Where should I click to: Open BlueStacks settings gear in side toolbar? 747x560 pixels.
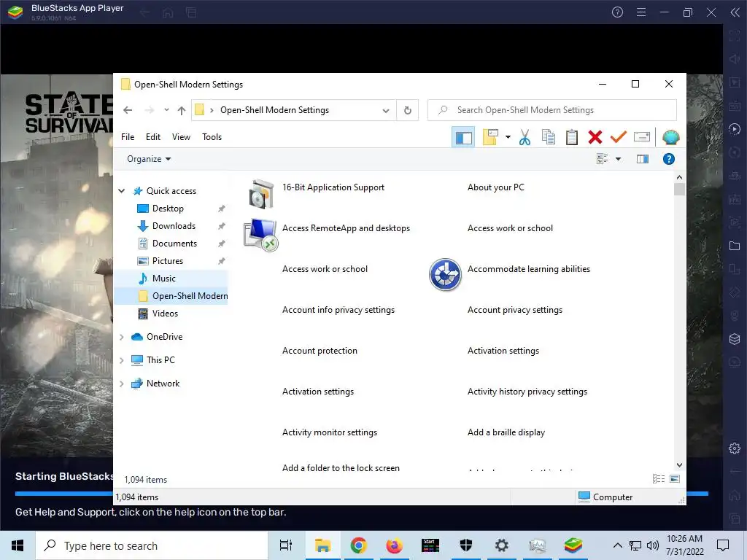coord(734,448)
